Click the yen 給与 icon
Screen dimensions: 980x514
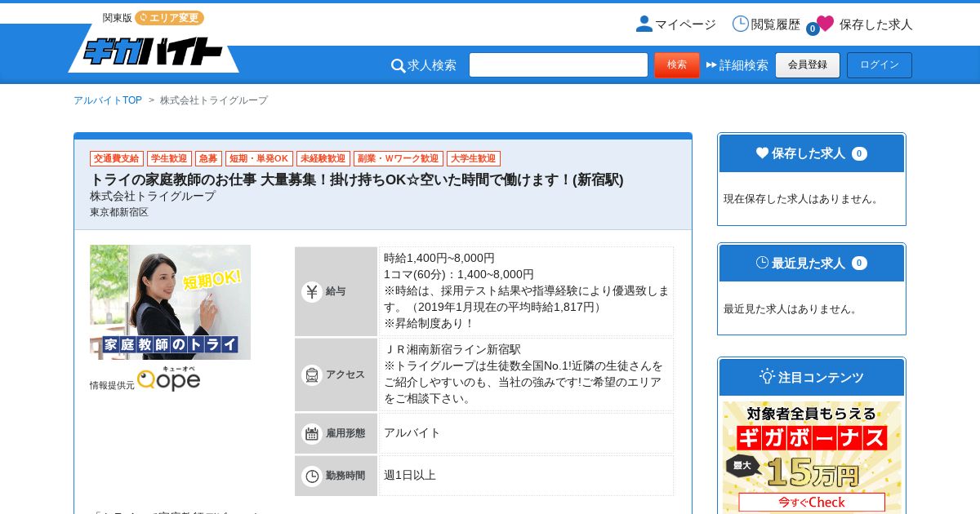312,291
